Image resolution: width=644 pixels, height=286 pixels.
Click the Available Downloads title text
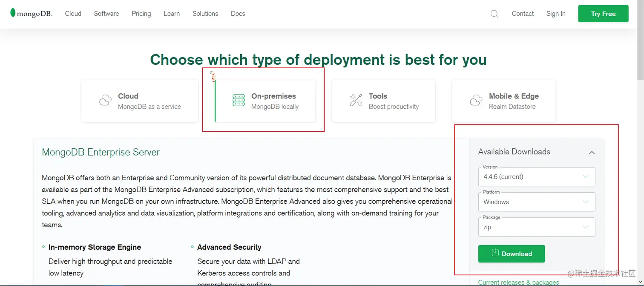(x=514, y=152)
